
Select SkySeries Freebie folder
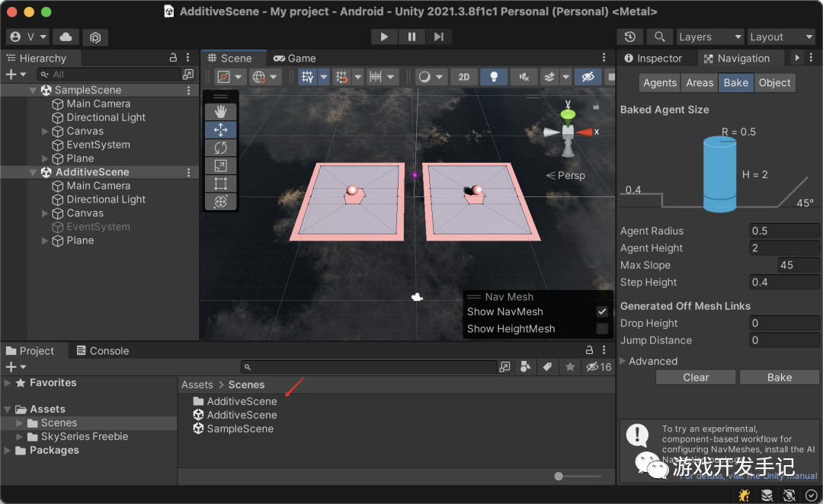[84, 436]
